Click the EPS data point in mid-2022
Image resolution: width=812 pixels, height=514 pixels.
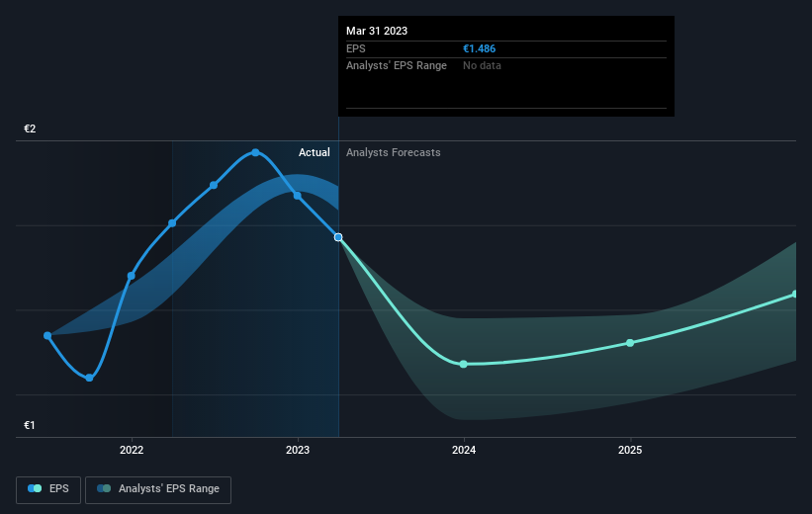[214, 185]
